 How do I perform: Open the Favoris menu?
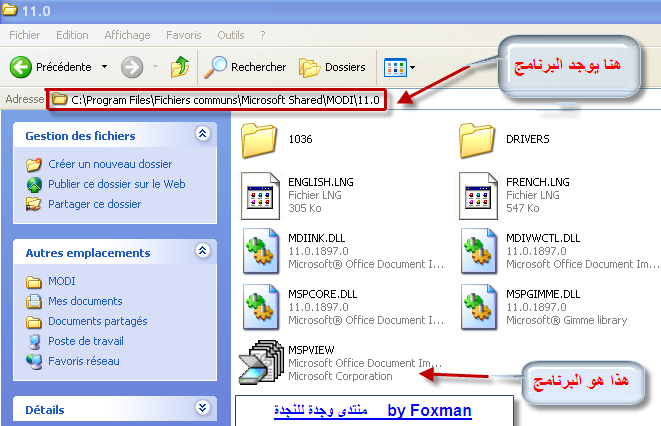[184, 35]
